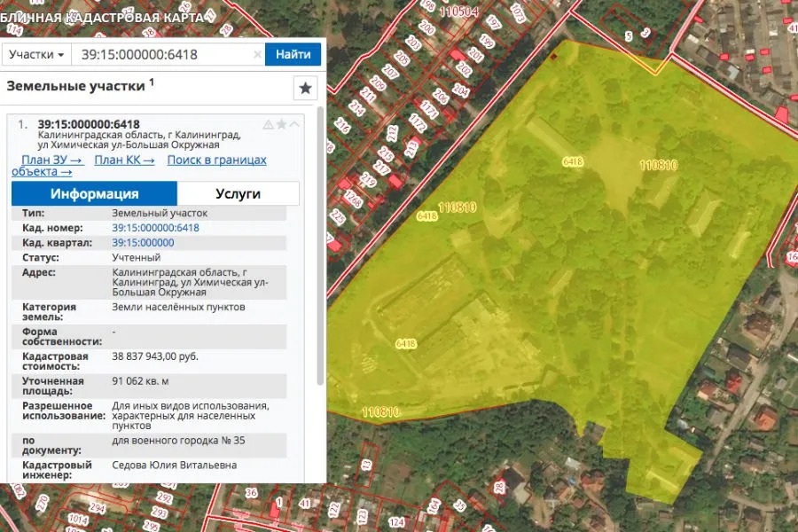Click engineer name Седова Юлия Витальевна
The width and height of the screenshot is (798, 532).
(x=175, y=465)
